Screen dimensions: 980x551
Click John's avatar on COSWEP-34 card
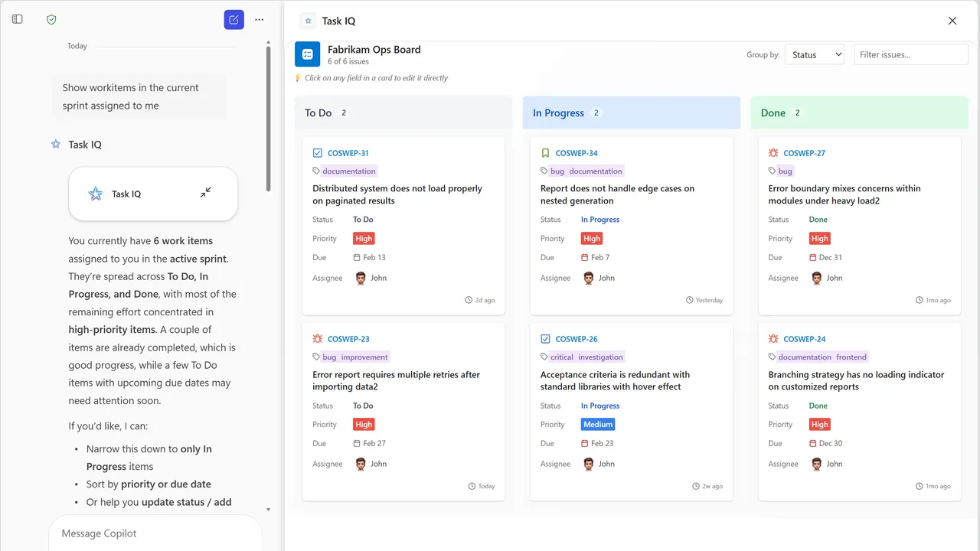point(588,278)
